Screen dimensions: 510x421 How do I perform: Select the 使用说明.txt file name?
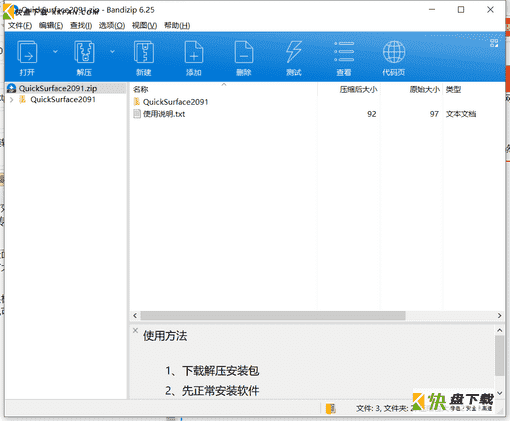coord(164,114)
